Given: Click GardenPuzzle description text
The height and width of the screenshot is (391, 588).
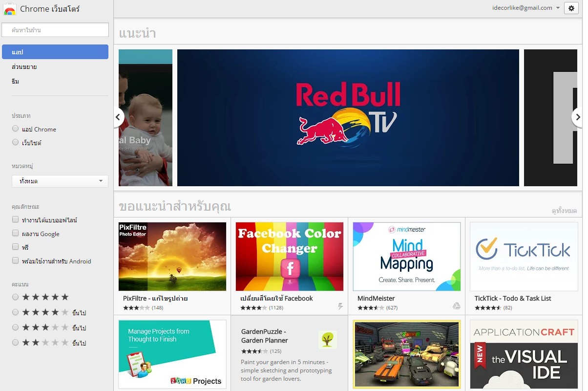Looking at the screenshot, I should pyautogui.click(x=286, y=370).
